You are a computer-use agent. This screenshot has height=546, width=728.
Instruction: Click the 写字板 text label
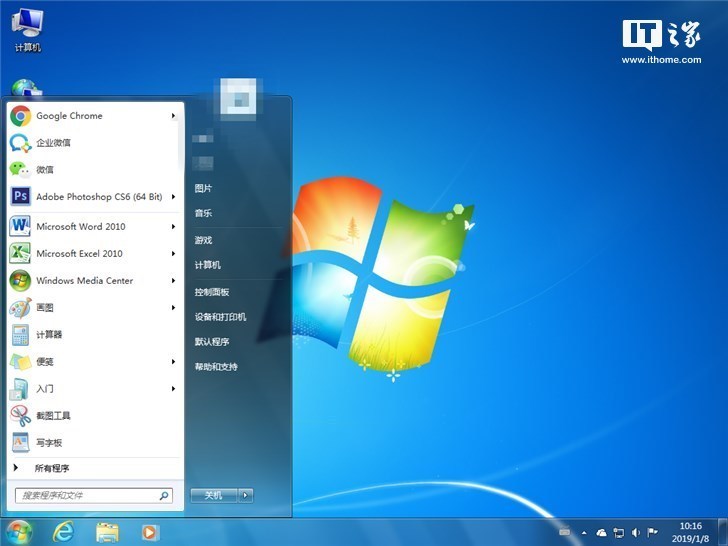coord(49,442)
